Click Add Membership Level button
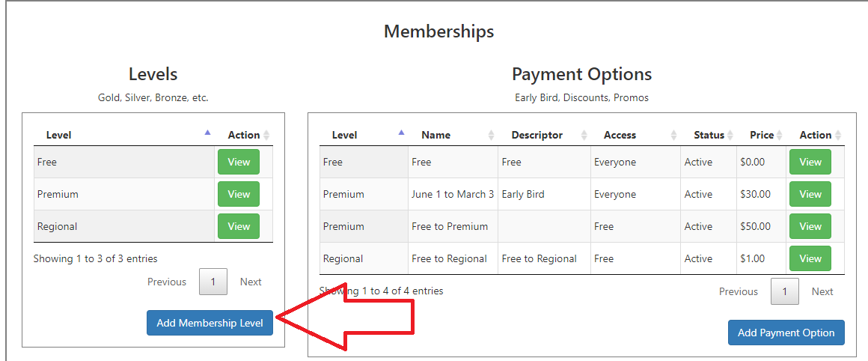The height and width of the screenshot is (361, 868). tap(210, 323)
